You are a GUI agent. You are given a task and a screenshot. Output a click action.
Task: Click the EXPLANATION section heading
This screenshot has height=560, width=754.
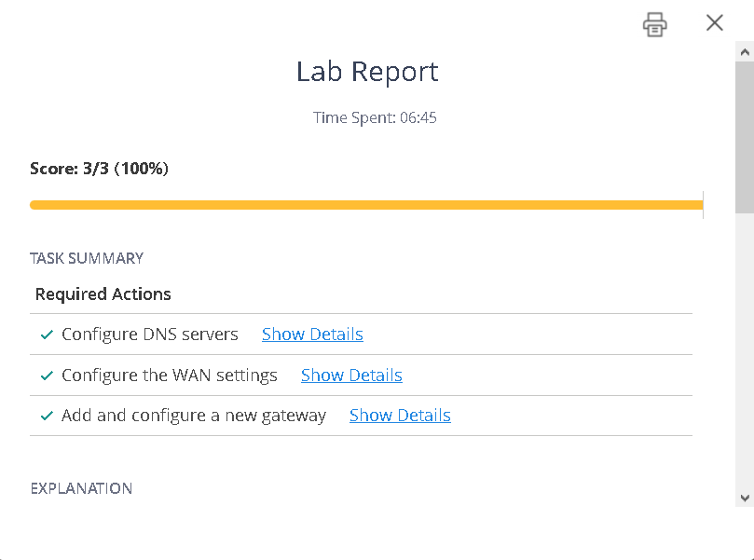81,488
